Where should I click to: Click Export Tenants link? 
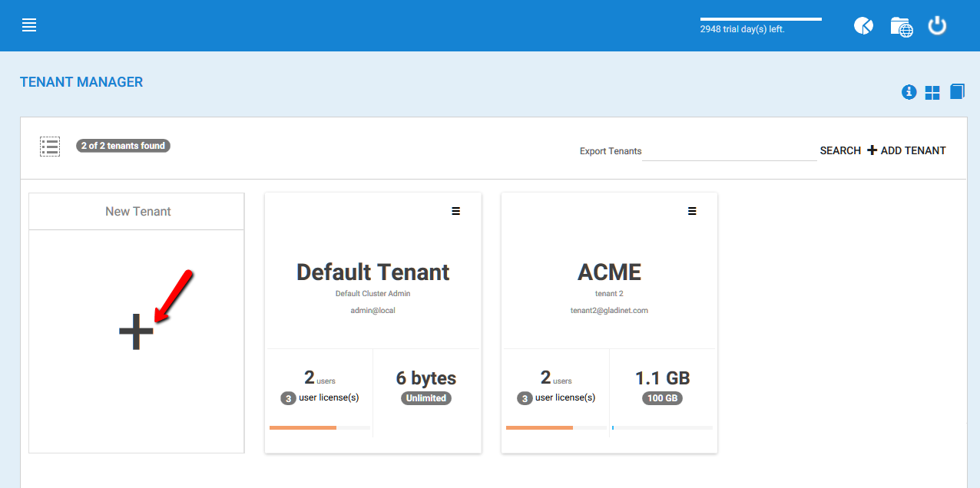(x=611, y=151)
